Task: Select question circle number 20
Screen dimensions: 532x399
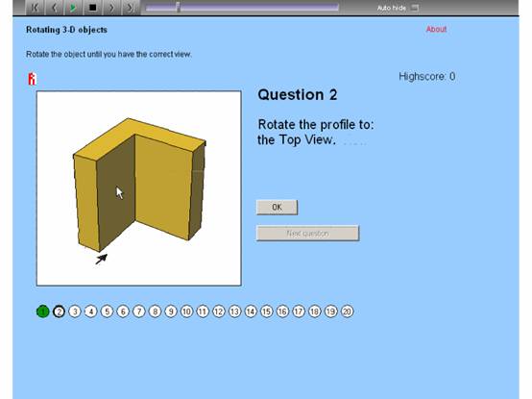Action: [x=347, y=312]
